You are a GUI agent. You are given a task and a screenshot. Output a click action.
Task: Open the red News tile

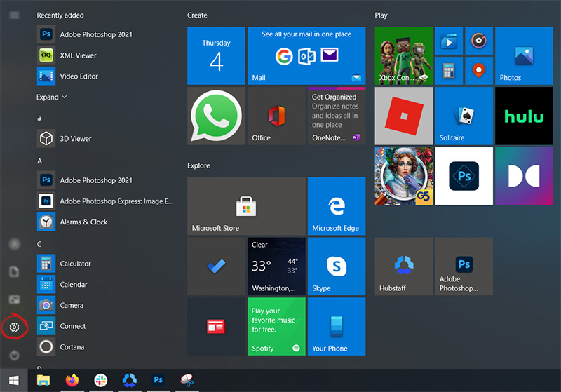tap(217, 327)
